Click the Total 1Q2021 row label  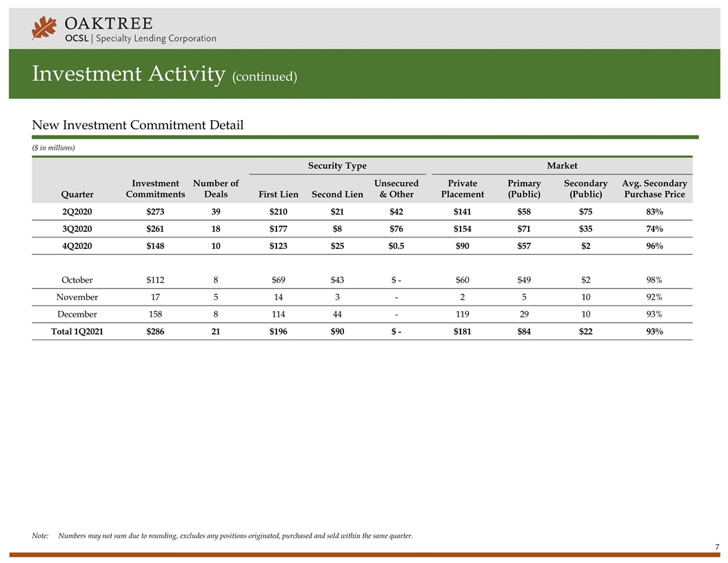coord(77,332)
